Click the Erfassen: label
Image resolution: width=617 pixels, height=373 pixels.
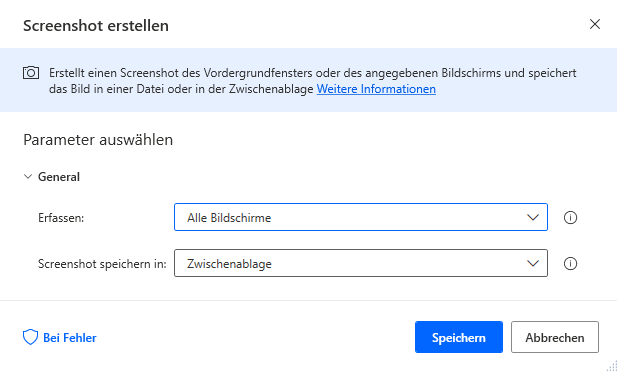[x=61, y=218]
